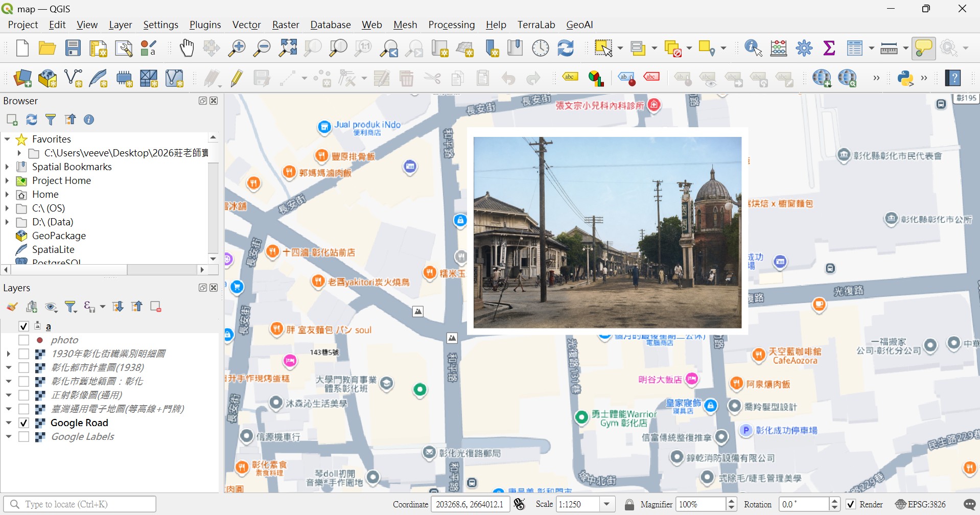The height and width of the screenshot is (515, 980).
Task: Save the project with the floppy disk icon
Action: (x=73, y=48)
